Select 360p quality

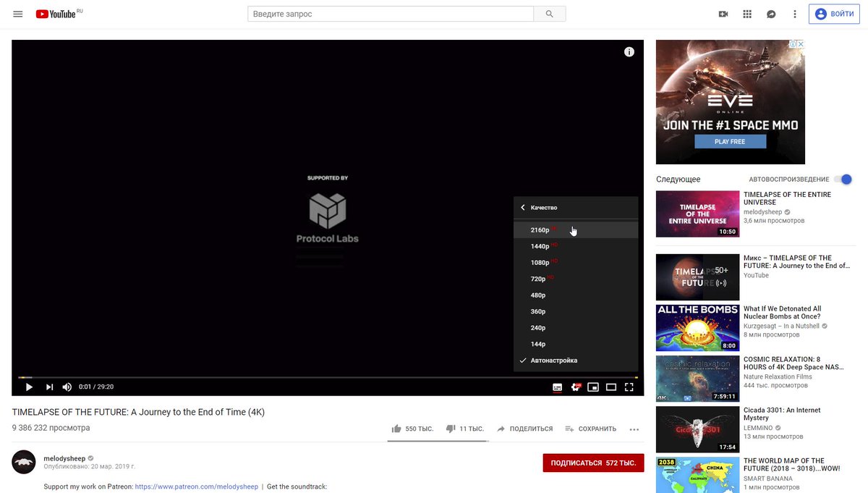point(576,311)
